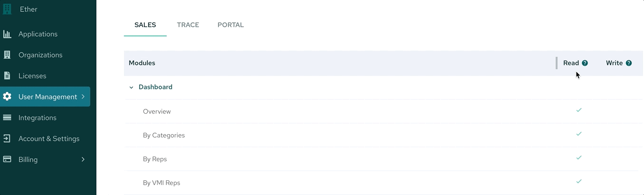This screenshot has height=195, width=644.
Task: Collapse the Dashboard module group
Action: point(132,88)
